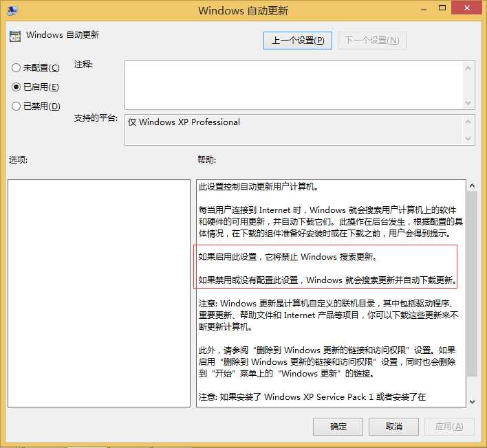Close the Windows 自动更新 dialog
487x448 pixels.
[x=467, y=8]
